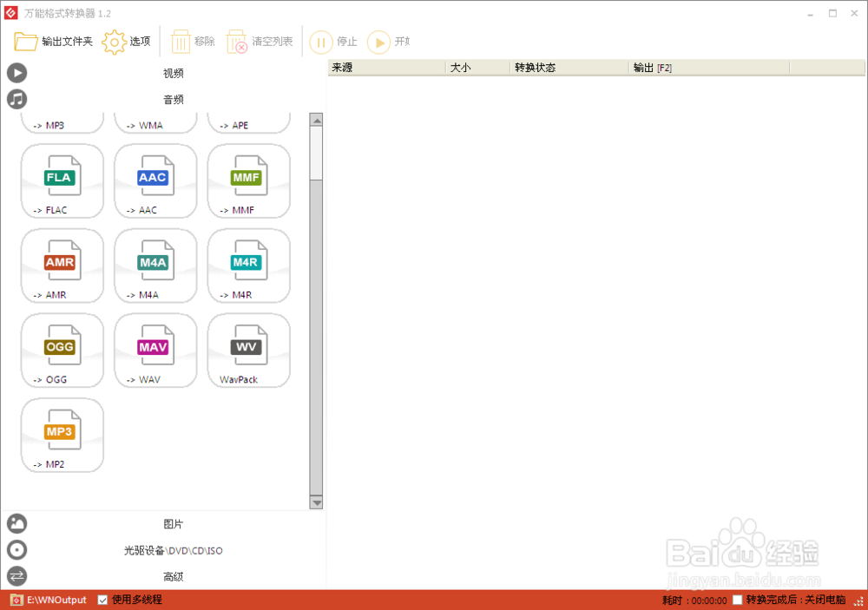
Task: Select convert to MP2 format
Action: (x=62, y=436)
